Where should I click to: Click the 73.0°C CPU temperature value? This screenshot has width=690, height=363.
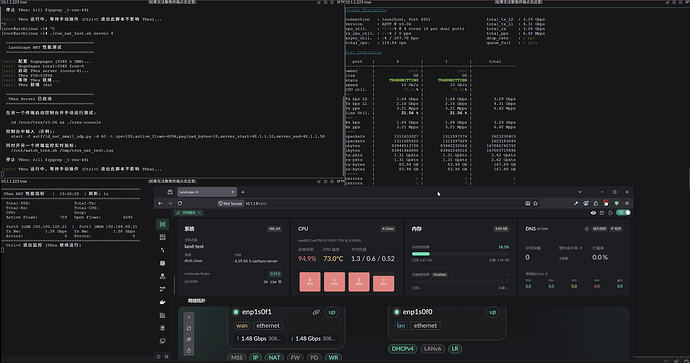click(333, 258)
